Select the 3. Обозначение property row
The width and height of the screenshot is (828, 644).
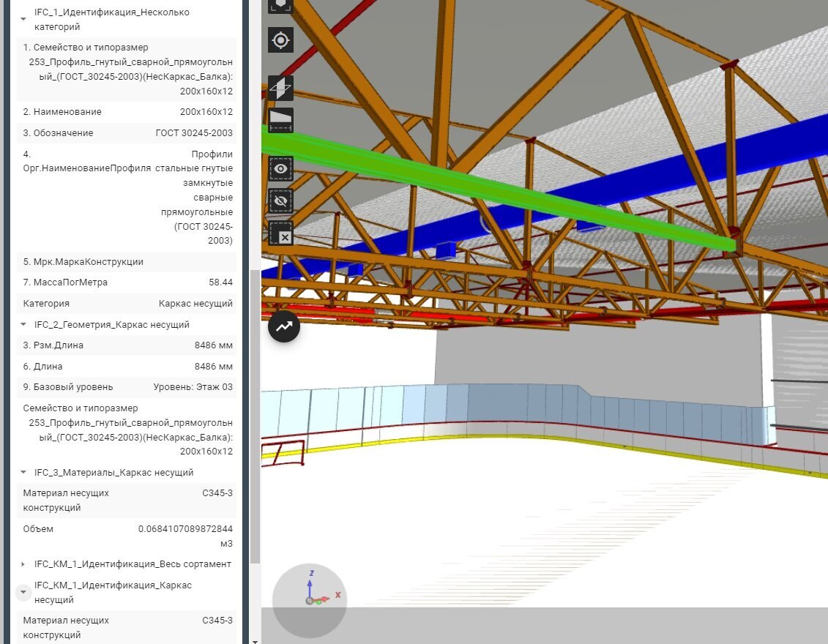click(x=127, y=133)
